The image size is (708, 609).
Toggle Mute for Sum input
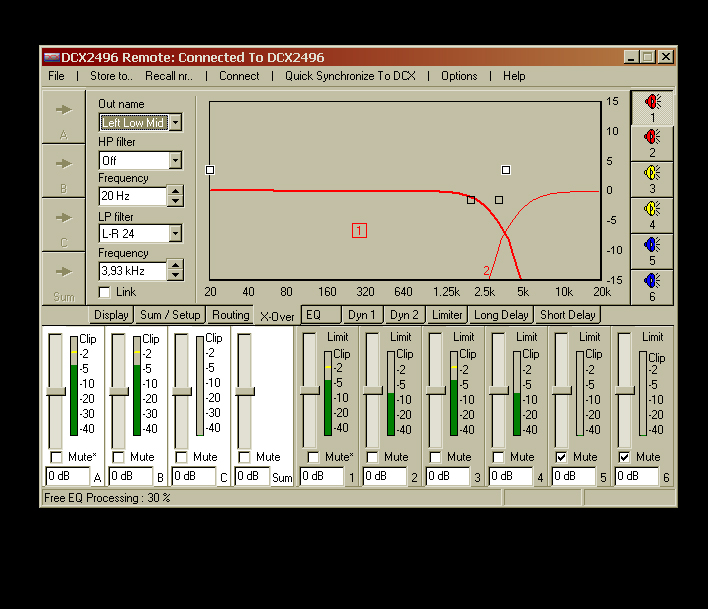244,457
